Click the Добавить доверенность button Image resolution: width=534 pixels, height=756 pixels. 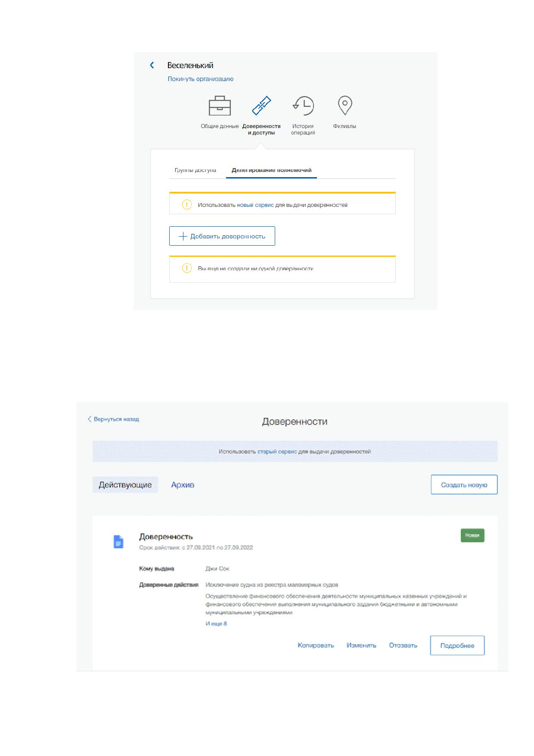point(222,236)
